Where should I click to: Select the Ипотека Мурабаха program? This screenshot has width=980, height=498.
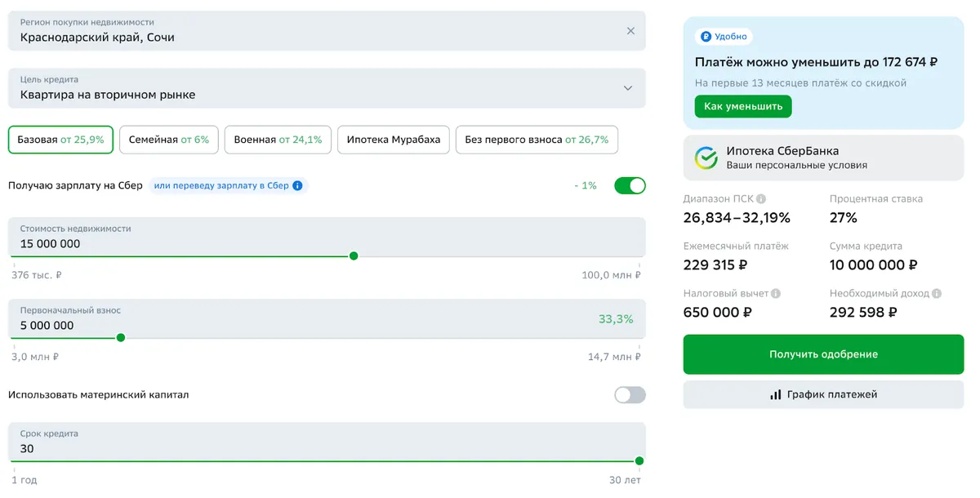pos(393,140)
